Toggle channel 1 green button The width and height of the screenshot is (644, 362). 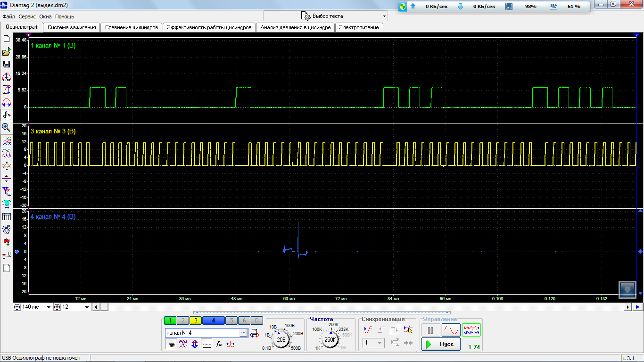click(x=170, y=321)
